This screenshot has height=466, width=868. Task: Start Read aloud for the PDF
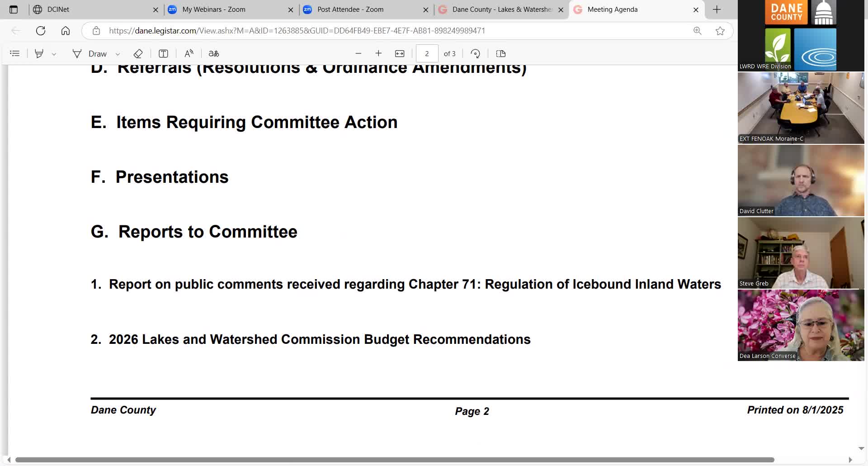tap(189, 53)
